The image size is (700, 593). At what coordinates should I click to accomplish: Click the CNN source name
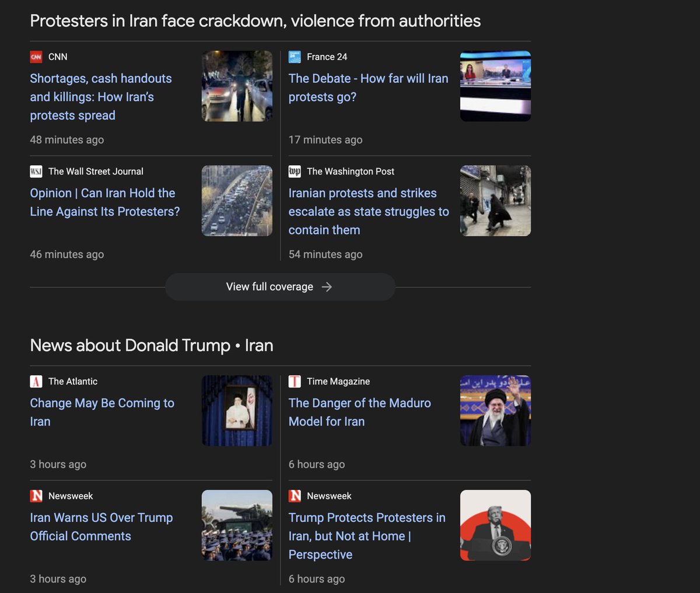pos(58,57)
